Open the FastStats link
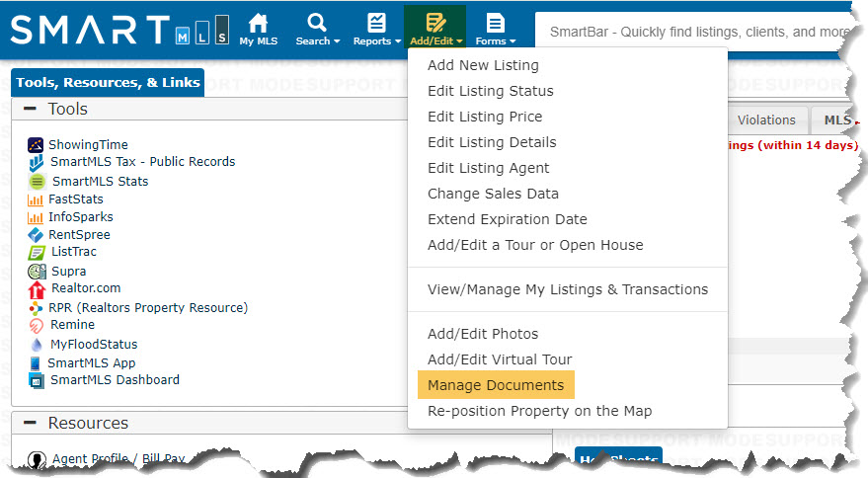 (76, 199)
